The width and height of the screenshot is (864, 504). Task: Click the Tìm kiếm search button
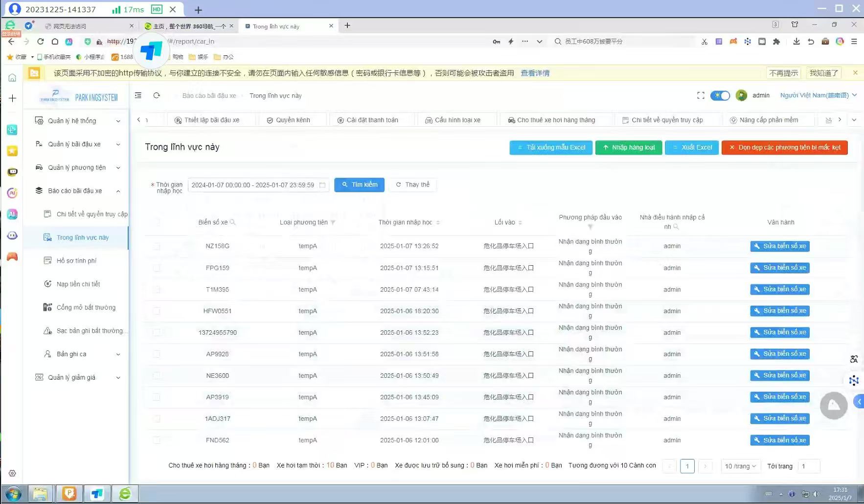tap(359, 185)
